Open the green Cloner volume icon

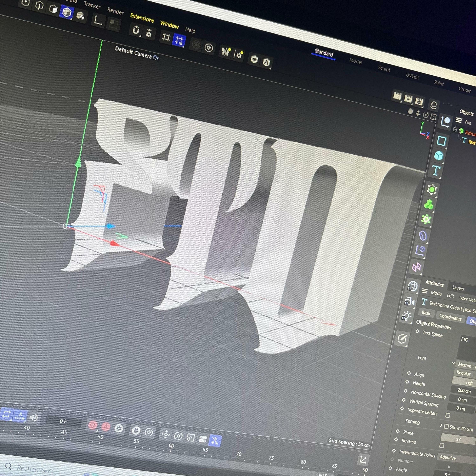point(429,205)
